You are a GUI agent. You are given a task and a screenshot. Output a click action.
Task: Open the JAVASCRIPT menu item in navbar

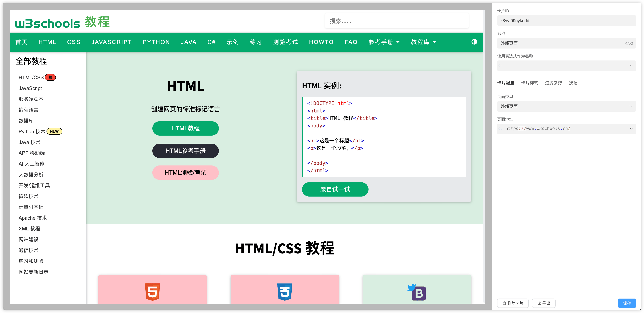click(x=111, y=42)
